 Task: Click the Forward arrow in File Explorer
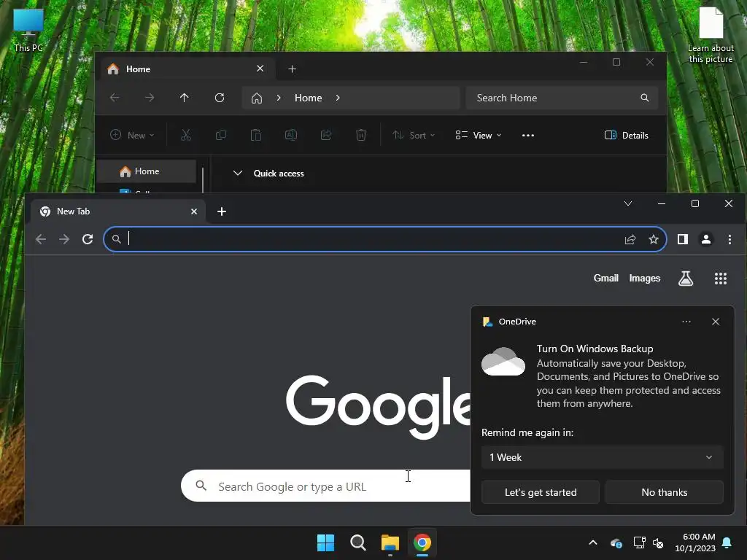coord(150,98)
